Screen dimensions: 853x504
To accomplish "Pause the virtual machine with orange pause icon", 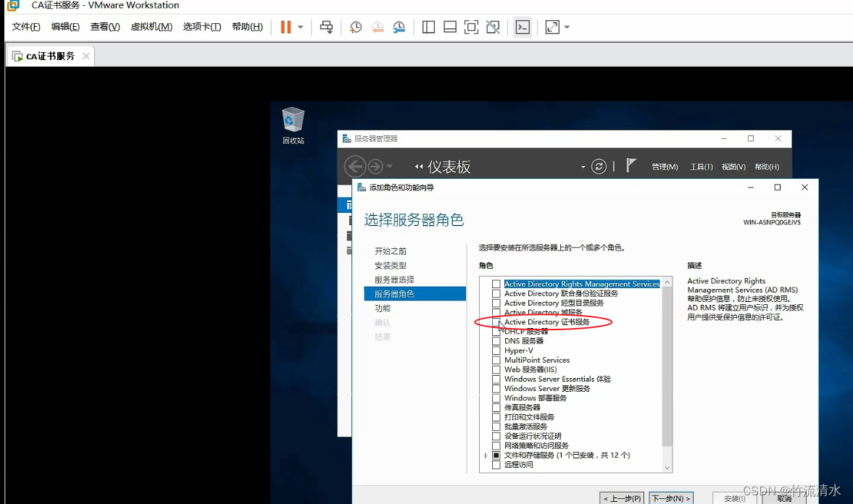I will pyautogui.click(x=286, y=28).
